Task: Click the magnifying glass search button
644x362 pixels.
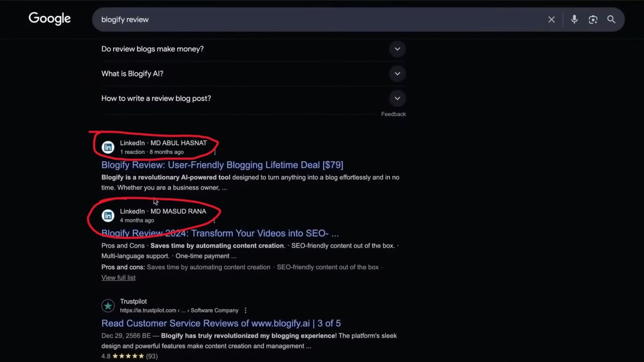Action: click(611, 19)
